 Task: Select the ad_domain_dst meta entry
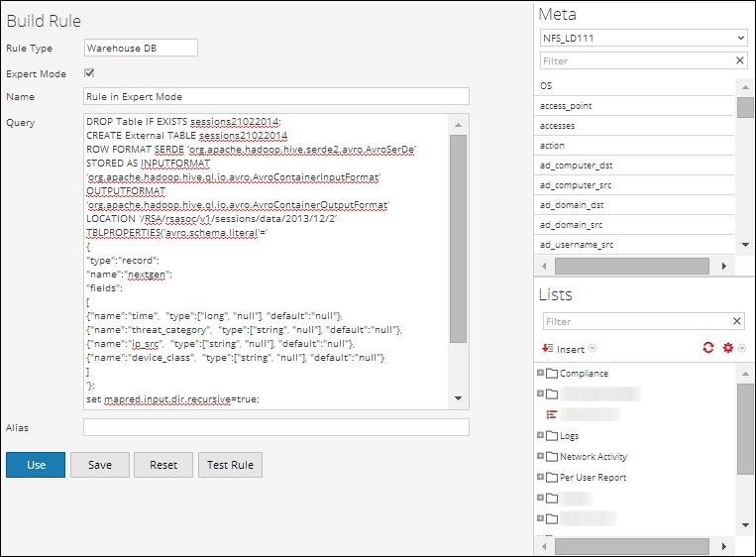pyautogui.click(x=634, y=205)
